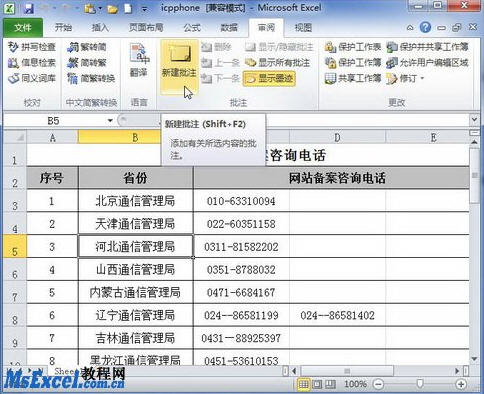Select row 8 header
484x394 pixels.
(x=15, y=315)
